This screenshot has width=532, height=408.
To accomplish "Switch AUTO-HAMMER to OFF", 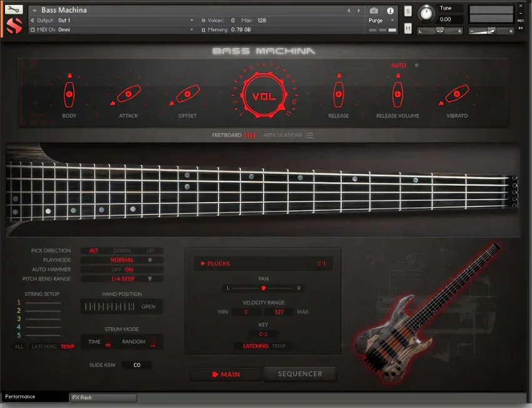I will click(x=116, y=270).
